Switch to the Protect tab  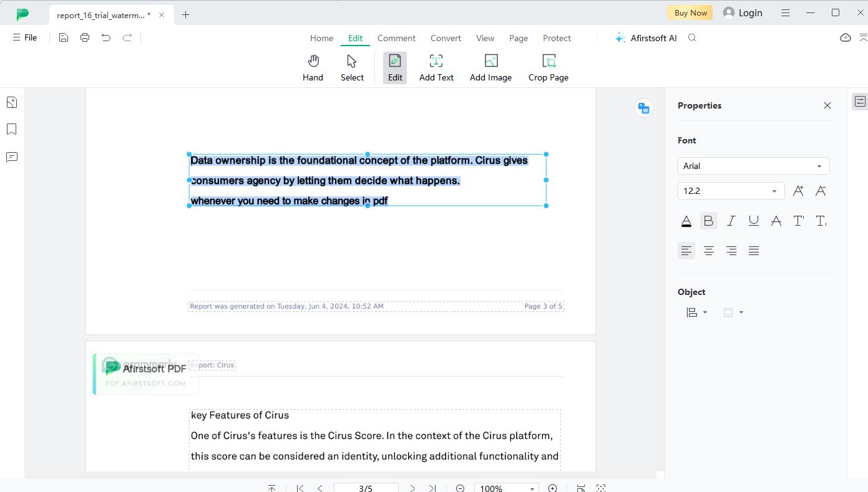coord(557,38)
